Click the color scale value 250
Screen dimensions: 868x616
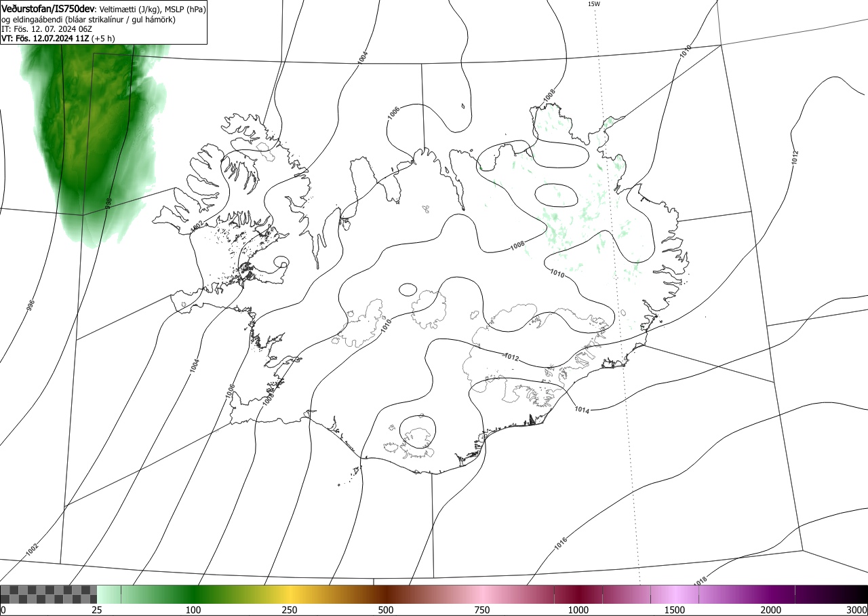click(x=290, y=610)
